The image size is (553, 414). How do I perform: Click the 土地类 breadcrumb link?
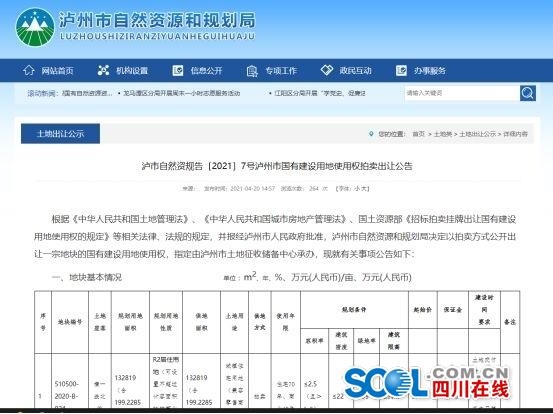coord(443,134)
